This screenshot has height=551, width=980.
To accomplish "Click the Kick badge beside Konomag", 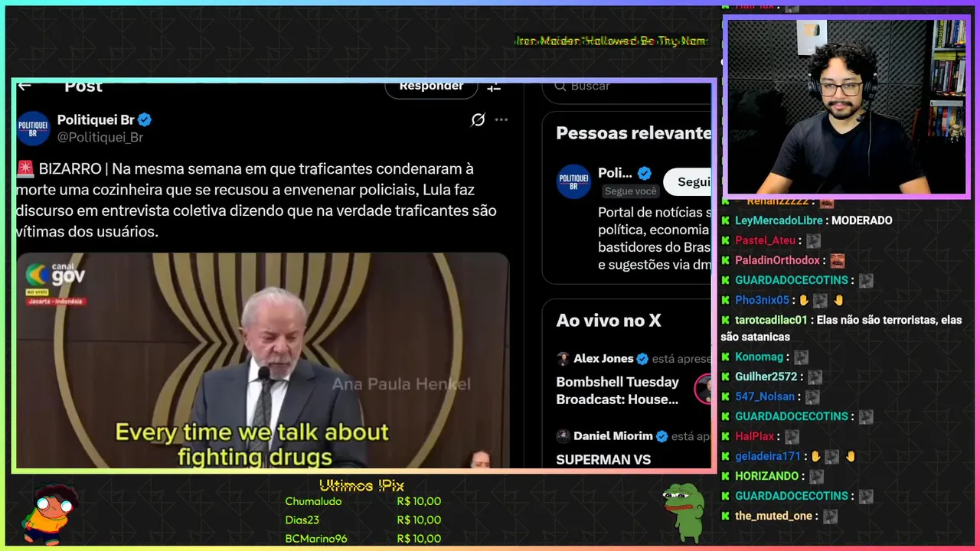I will 726,357.
